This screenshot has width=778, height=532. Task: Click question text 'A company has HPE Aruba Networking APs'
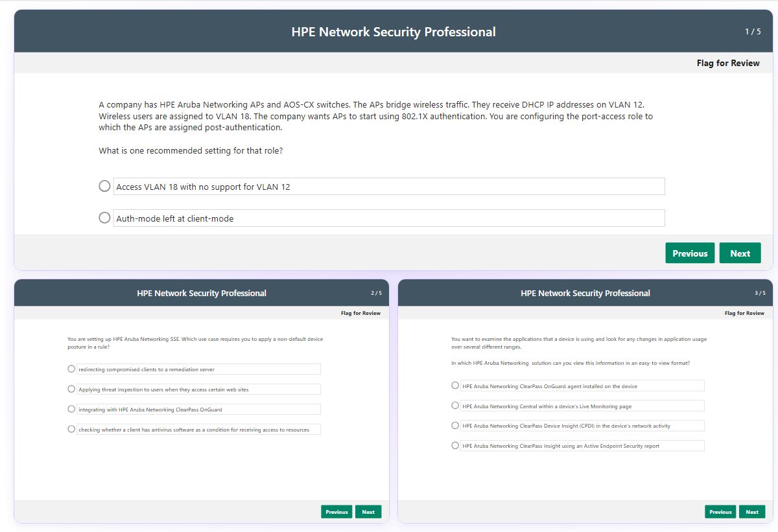376,116
